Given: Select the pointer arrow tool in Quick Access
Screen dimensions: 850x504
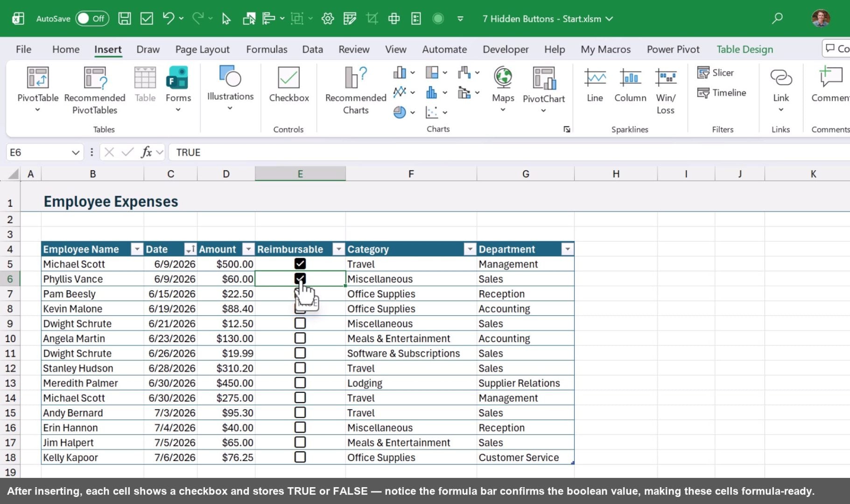Looking at the screenshot, I should (226, 19).
